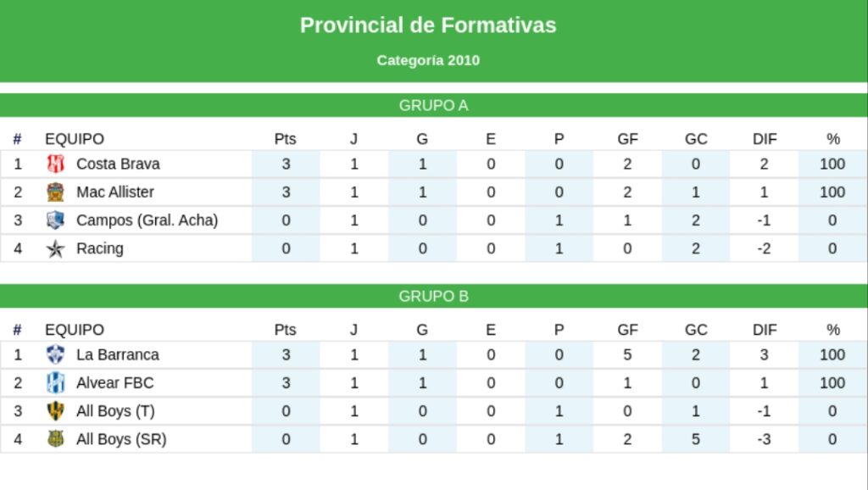Click the Alvear FBC striped crest
Viewport: 868px width, 490px height.
pos(55,382)
